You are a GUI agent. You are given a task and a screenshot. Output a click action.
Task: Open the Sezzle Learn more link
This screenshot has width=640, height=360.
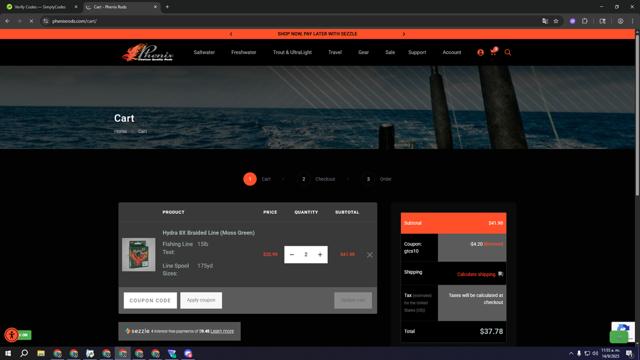point(222,331)
